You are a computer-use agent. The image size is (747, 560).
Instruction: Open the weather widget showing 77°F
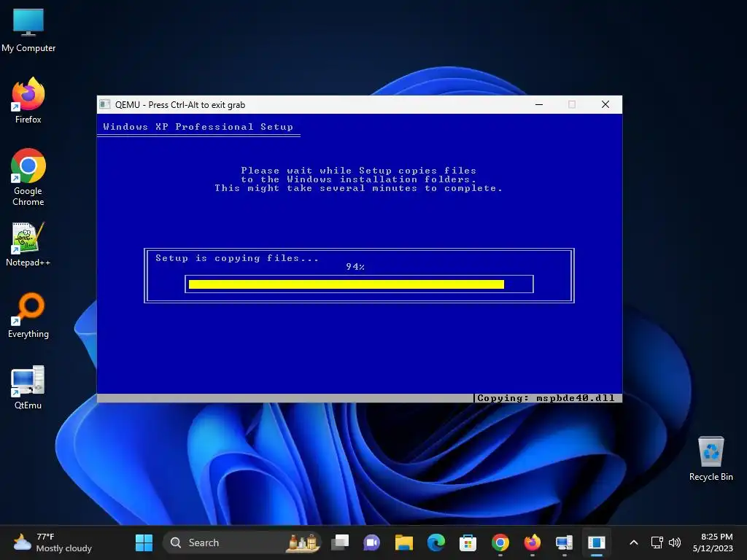(x=53, y=542)
